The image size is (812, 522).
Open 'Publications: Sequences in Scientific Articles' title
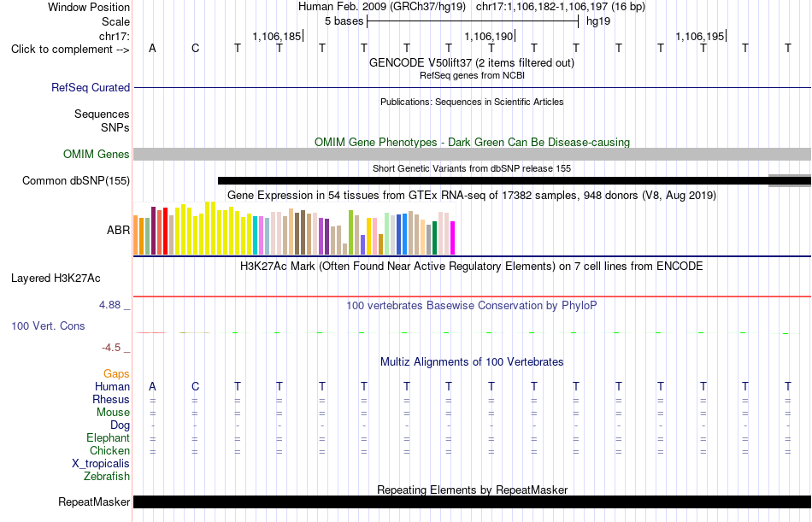(472, 102)
